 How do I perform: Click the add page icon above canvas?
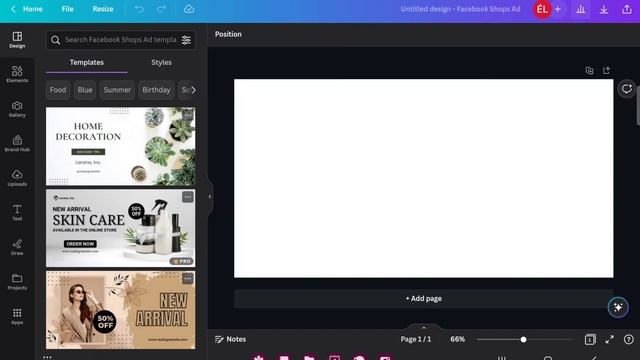tap(607, 70)
